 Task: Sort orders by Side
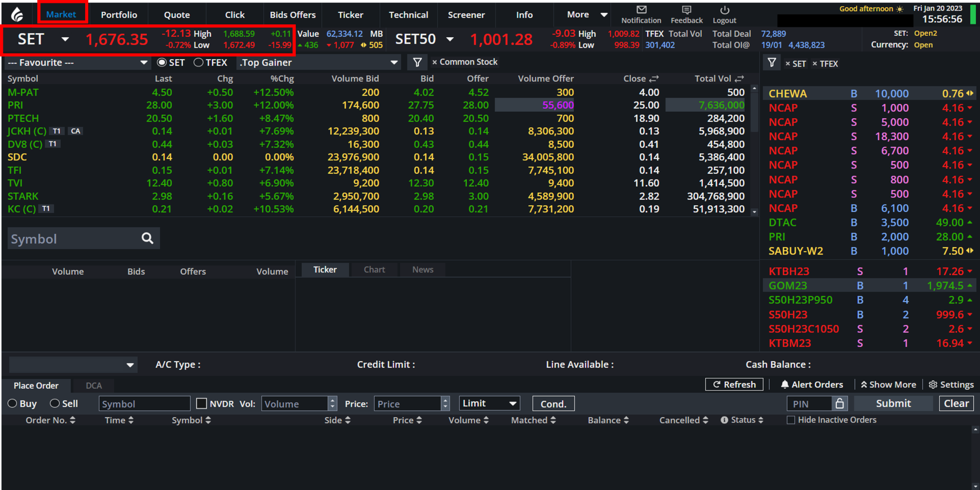[x=348, y=420]
